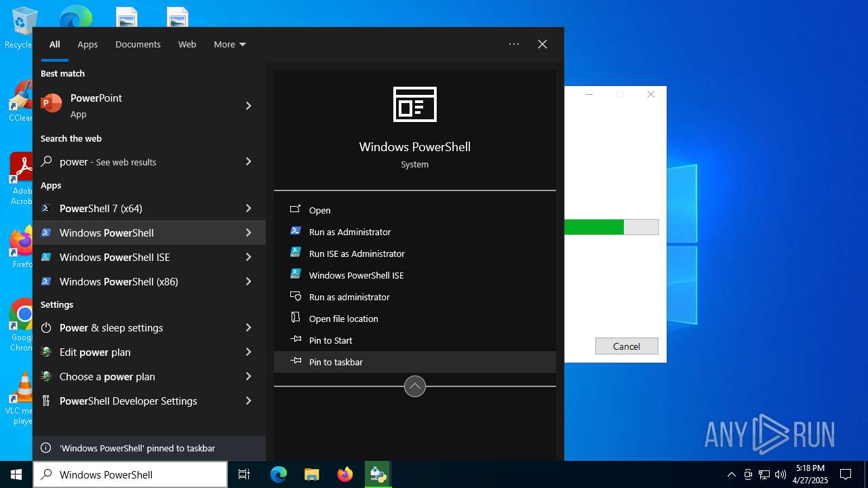Expand the Power & sleep settings chevron

(249, 327)
